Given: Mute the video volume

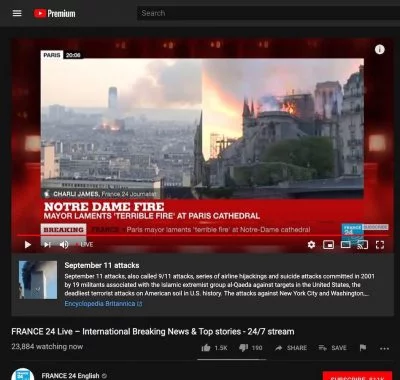Looking at the screenshot, I should coord(64,245).
